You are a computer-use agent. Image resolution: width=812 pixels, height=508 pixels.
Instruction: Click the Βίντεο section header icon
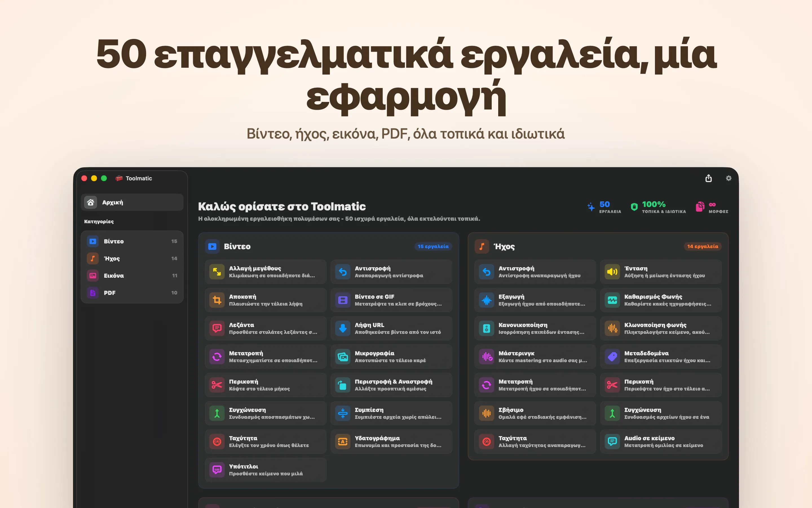click(x=212, y=246)
